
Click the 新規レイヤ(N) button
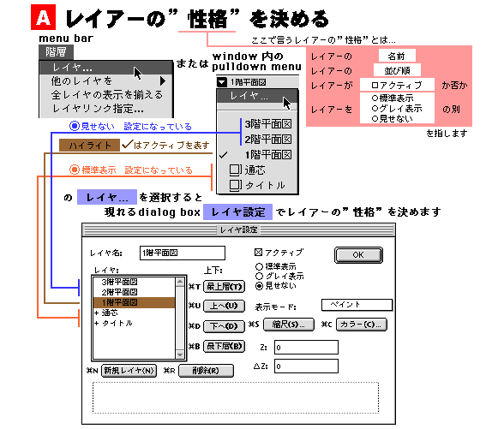pyautogui.click(x=129, y=371)
